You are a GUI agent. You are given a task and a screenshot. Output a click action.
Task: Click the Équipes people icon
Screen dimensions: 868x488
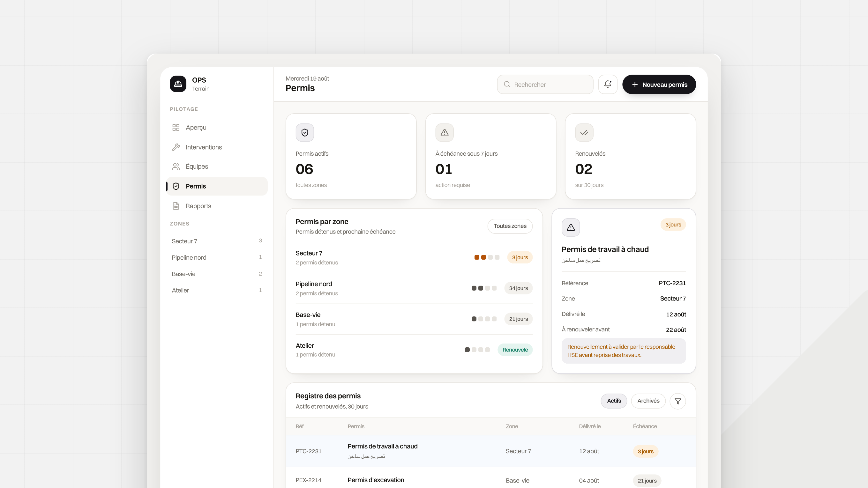(x=176, y=166)
